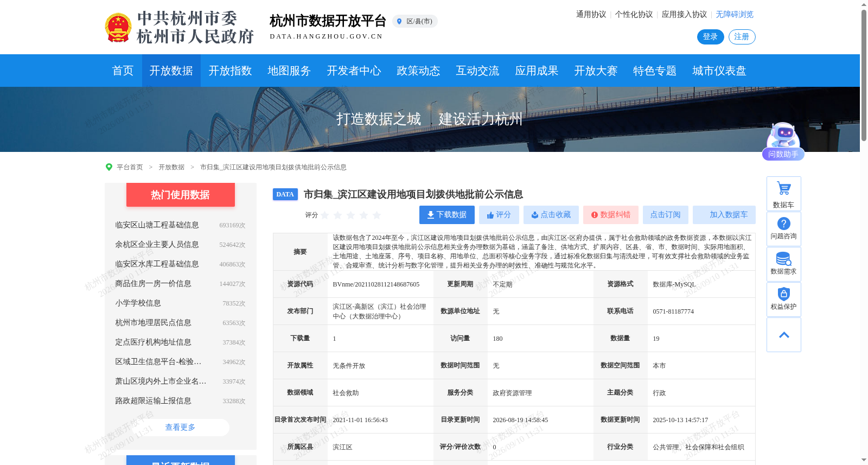Go to 开放数据 in breadcrumb

pyautogui.click(x=171, y=167)
